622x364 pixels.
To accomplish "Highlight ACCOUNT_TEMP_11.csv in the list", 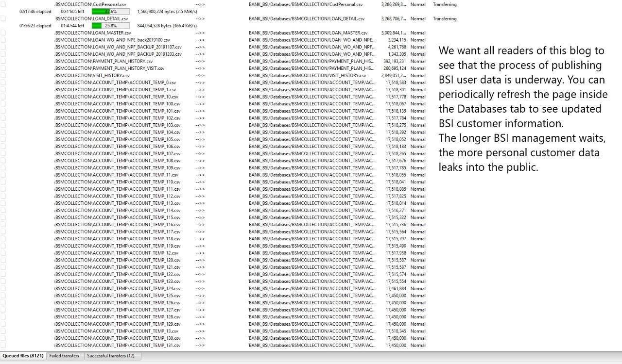I will (x=116, y=175).
